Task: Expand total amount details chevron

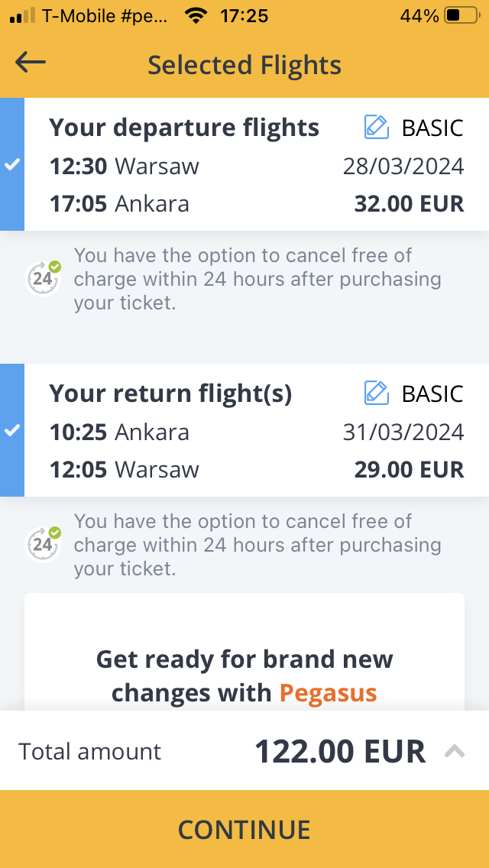Action: point(454,751)
